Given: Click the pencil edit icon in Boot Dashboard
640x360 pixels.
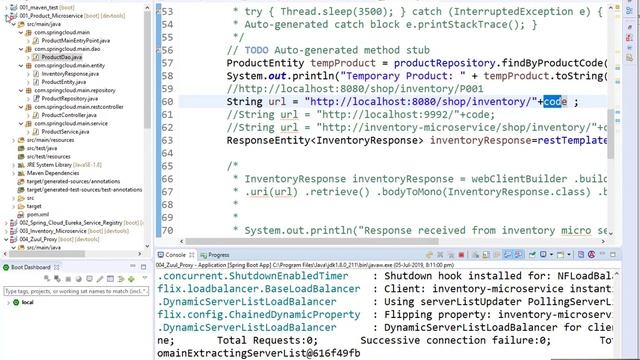Looking at the screenshot, I should click(100, 279).
